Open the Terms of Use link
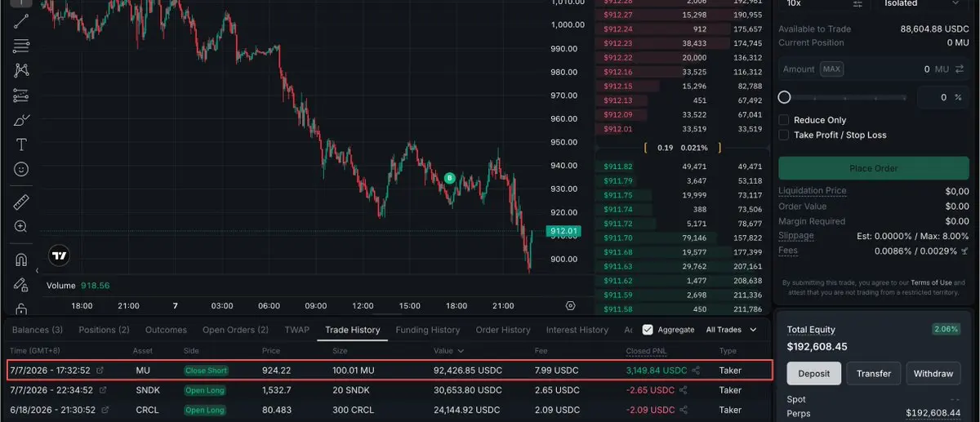Viewport: 980px width, 422px height. tap(932, 282)
